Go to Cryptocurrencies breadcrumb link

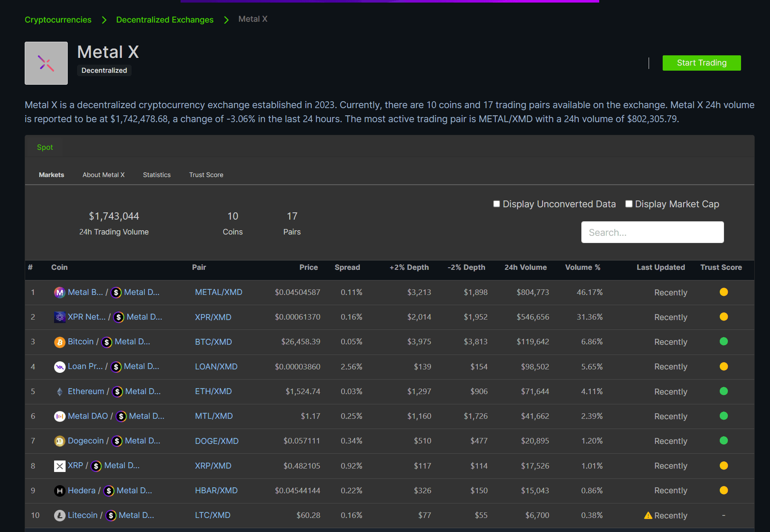point(58,20)
